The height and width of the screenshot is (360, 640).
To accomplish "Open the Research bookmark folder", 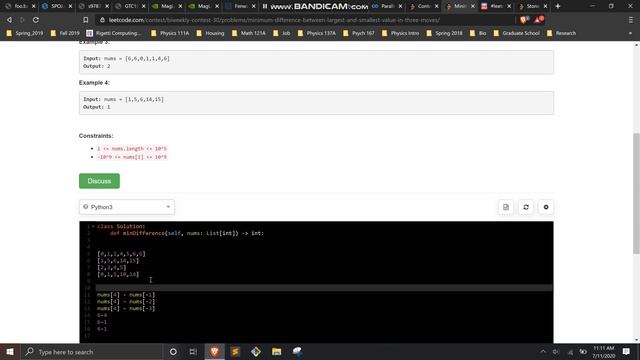I will [x=562, y=33].
